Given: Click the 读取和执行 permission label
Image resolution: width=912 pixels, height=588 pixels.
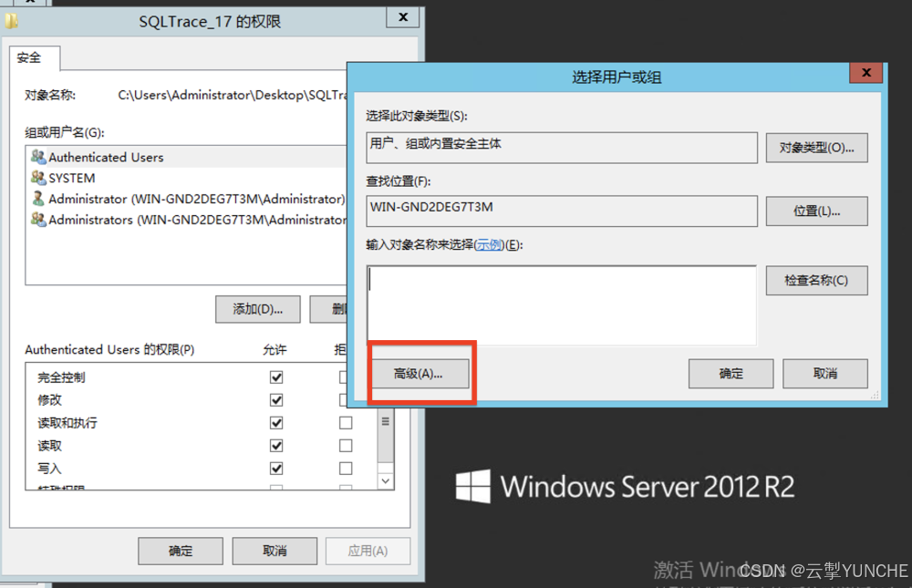Looking at the screenshot, I should tap(67, 423).
